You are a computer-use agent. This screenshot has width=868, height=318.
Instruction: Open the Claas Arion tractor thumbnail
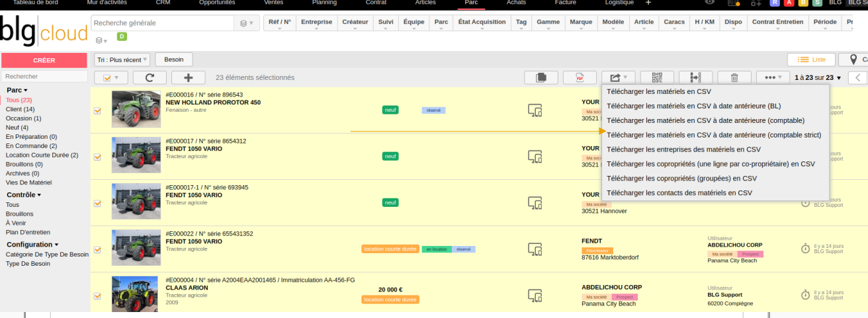[x=136, y=294]
